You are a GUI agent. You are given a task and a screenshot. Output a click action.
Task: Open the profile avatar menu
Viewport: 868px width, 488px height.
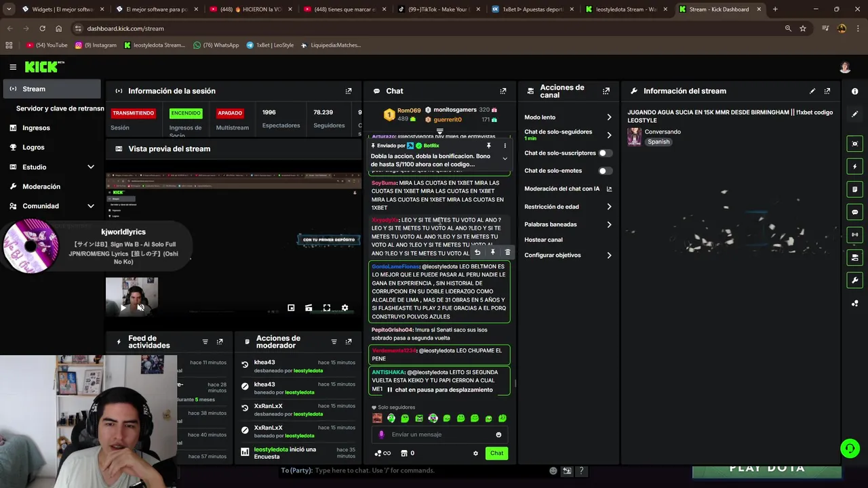tap(845, 67)
